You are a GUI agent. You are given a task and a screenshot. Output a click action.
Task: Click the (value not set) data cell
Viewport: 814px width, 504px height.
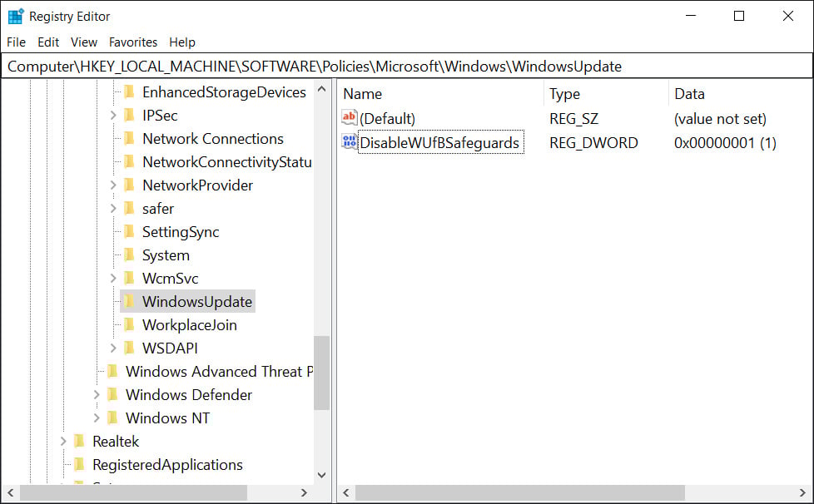tap(720, 119)
